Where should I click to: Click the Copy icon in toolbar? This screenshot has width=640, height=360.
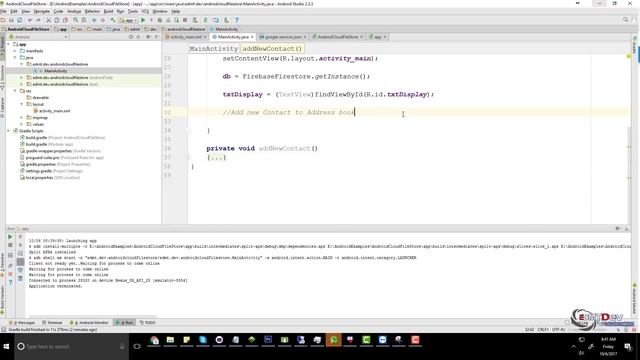pos(57,20)
